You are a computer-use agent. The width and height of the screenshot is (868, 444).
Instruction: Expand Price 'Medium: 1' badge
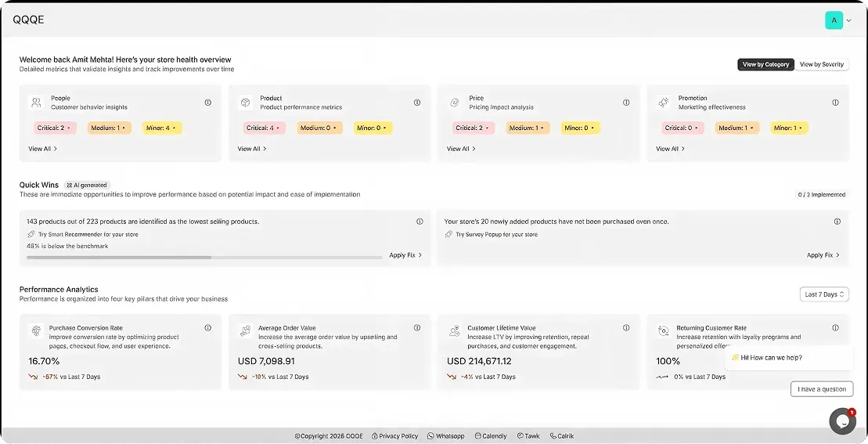point(528,128)
